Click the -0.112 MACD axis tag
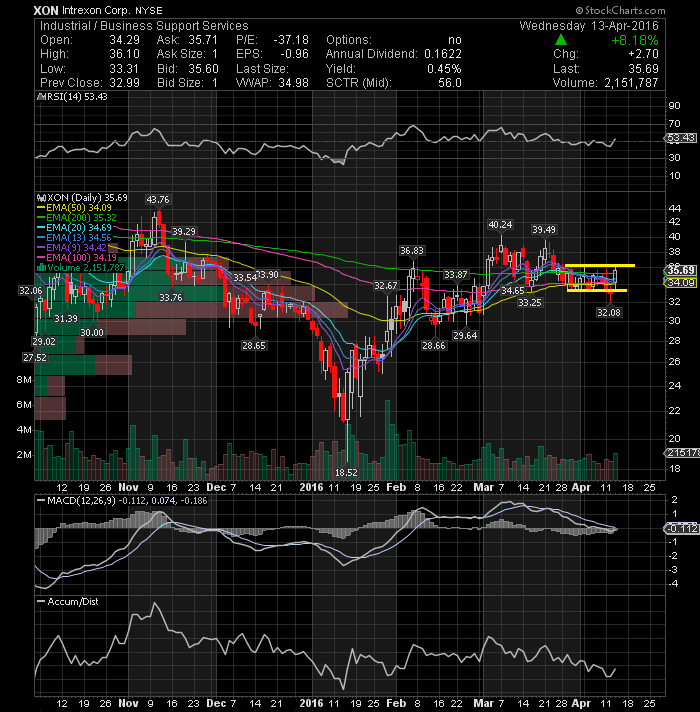The width and height of the screenshot is (700, 712). (682, 528)
